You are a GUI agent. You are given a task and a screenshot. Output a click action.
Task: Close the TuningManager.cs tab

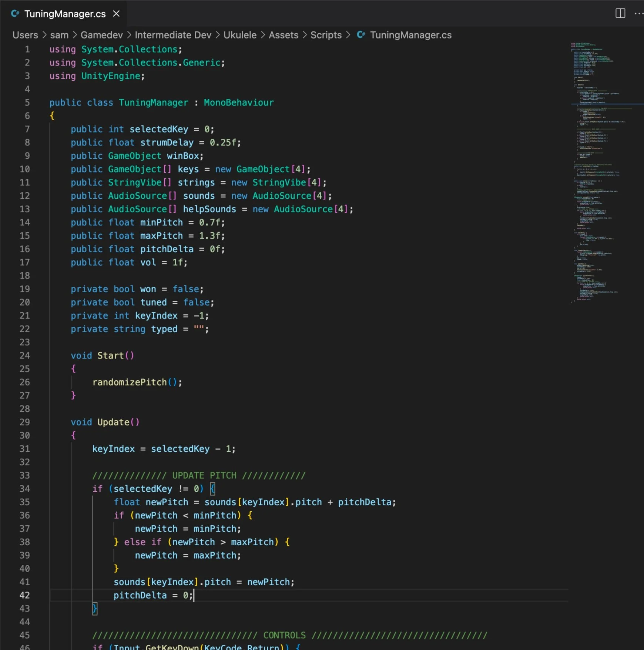click(x=116, y=14)
